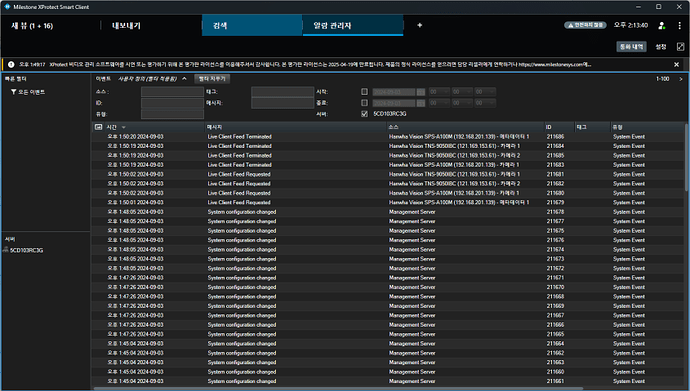
Task: Click the info icon on the license banner
Action: (x=11, y=65)
